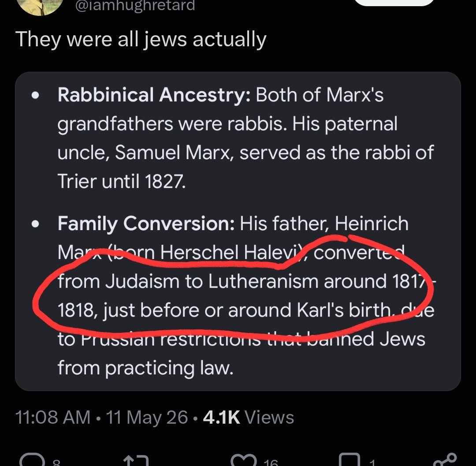Click the 11 May 26 date
The width and height of the screenshot is (476, 466).
pos(147,418)
